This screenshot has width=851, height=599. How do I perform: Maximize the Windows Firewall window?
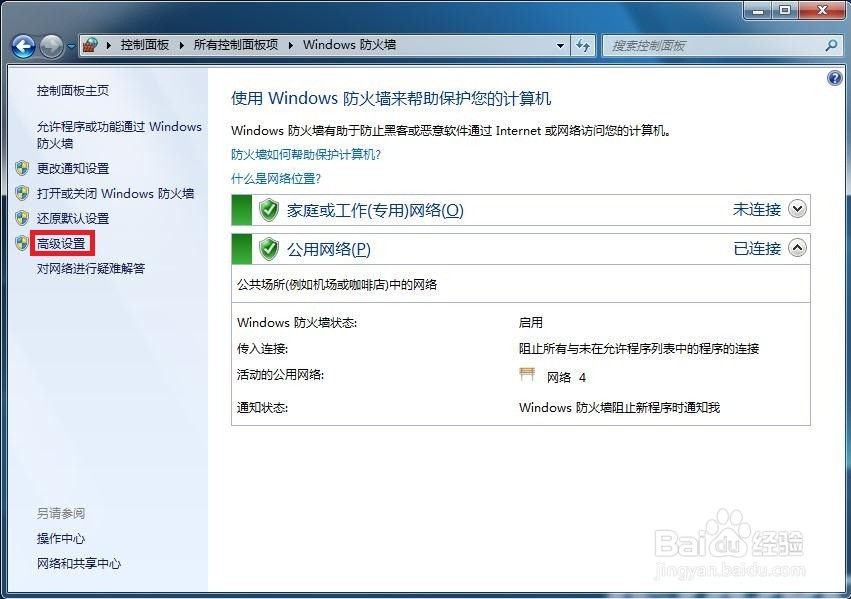click(x=785, y=9)
